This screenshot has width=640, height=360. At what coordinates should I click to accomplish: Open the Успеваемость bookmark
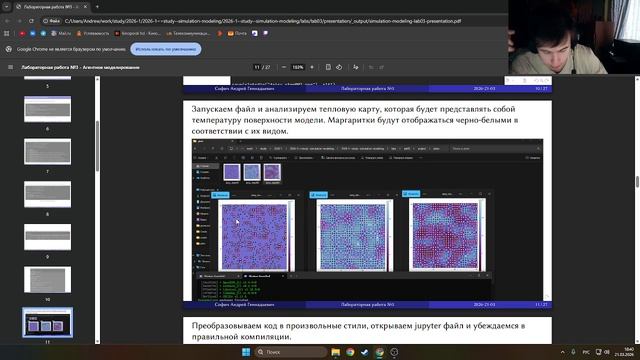93,33
